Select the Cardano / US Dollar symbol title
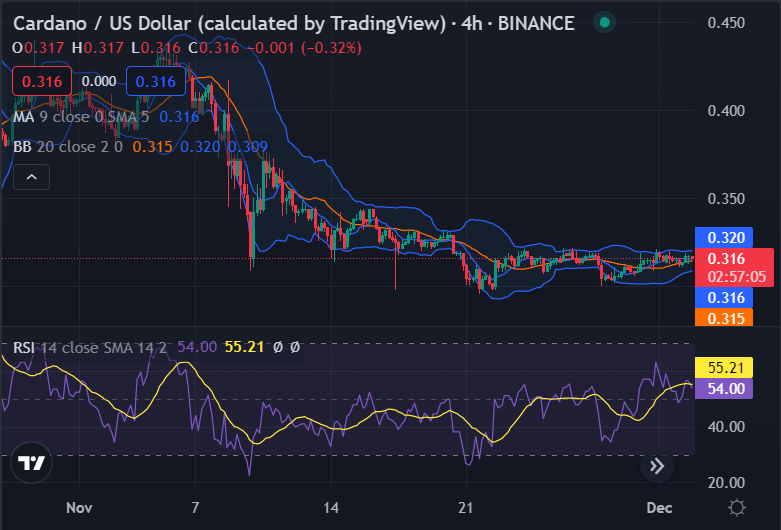Screen dimensions: 781x530 point(294,23)
